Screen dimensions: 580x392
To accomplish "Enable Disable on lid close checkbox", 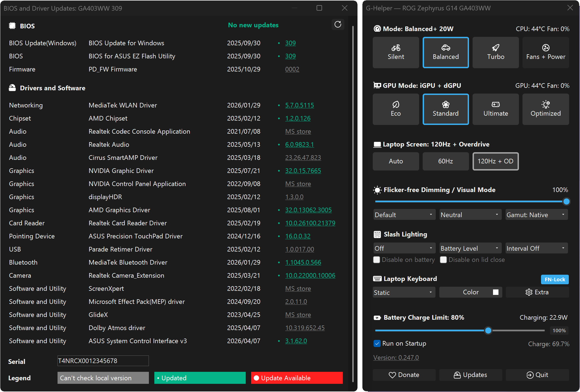I will tap(443, 260).
